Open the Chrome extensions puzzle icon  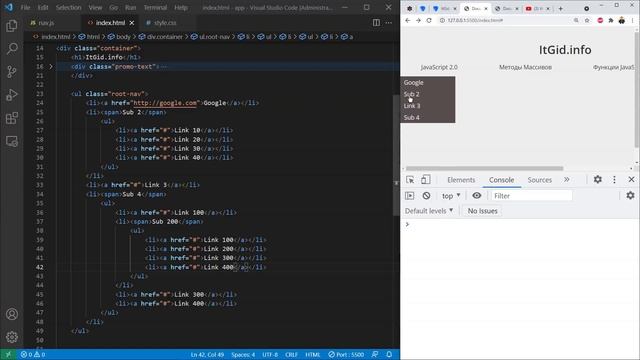click(x=611, y=20)
